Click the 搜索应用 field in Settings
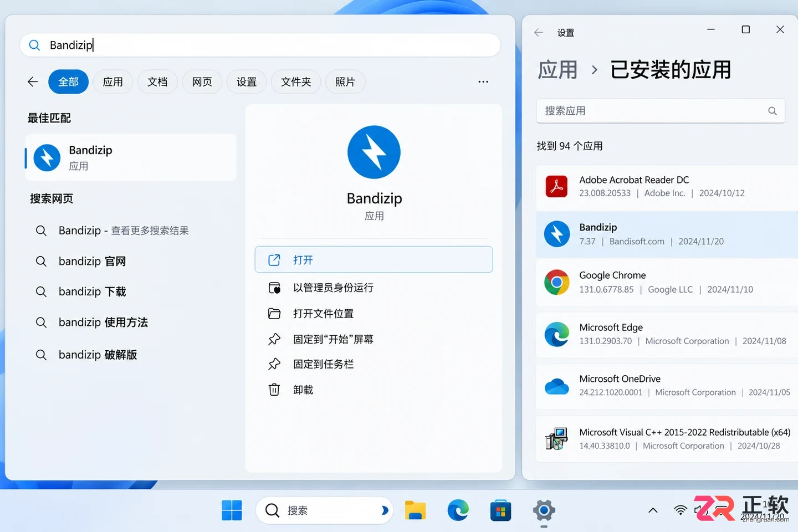The width and height of the screenshot is (798, 532). tap(661, 111)
